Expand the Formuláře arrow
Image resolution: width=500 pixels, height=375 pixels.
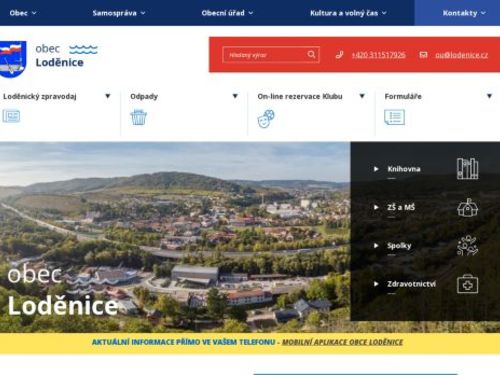pyautogui.click(x=489, y=96)
